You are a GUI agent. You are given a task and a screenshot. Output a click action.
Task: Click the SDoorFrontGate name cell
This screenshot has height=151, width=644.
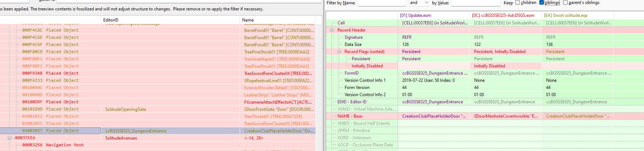click(279, 109)
